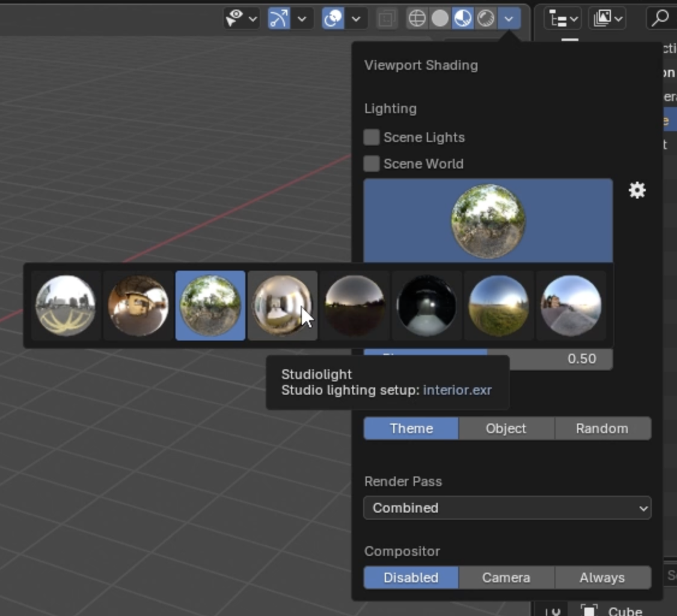Enable the Scene World checkbox
Screen dimensions: 677x616
pyautogui.click(x=372, y=164)
